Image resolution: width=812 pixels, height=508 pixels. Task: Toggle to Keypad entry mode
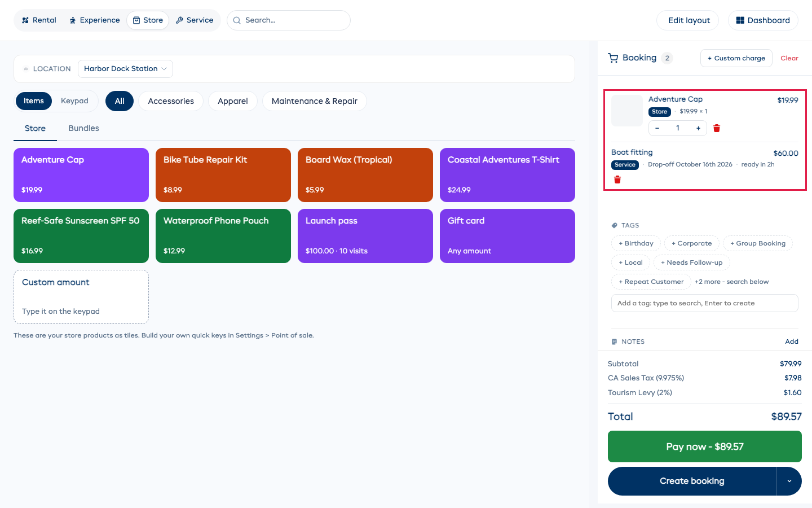(x=74, y=101)
